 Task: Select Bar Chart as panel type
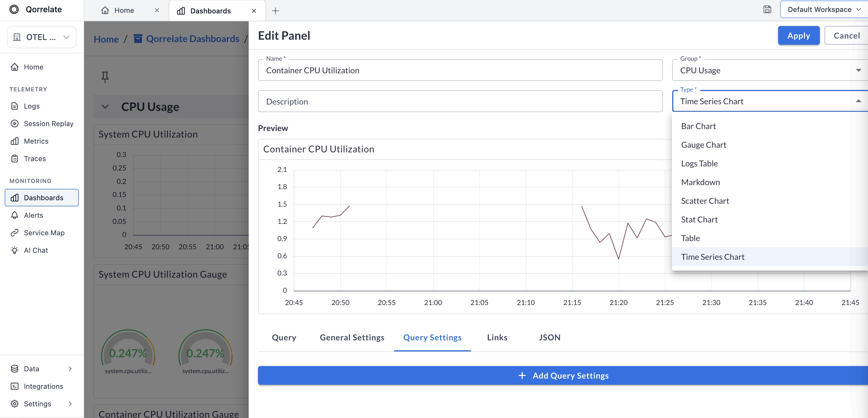coord(698,126)
